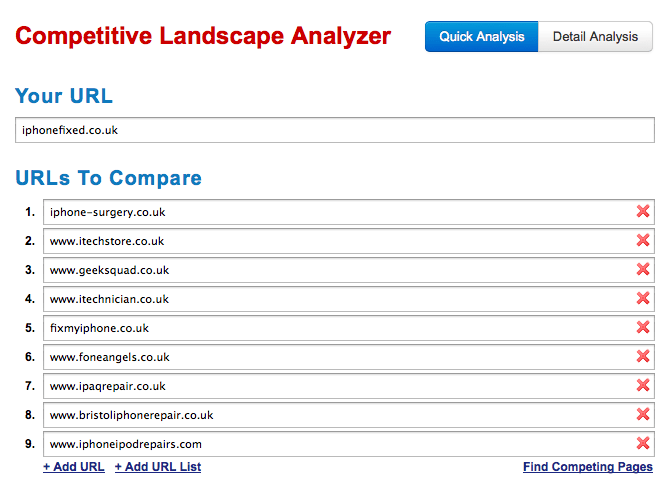
Task: Delete the www.itechstore.co.uk entry via red X
Action: pyautogui.click(x=643, y=240)
